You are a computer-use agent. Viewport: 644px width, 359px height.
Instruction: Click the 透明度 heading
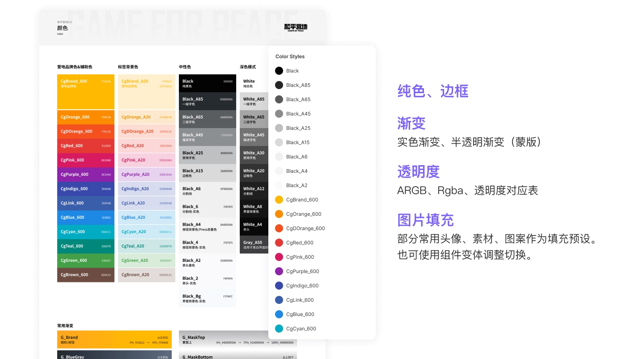click(418, 171)
